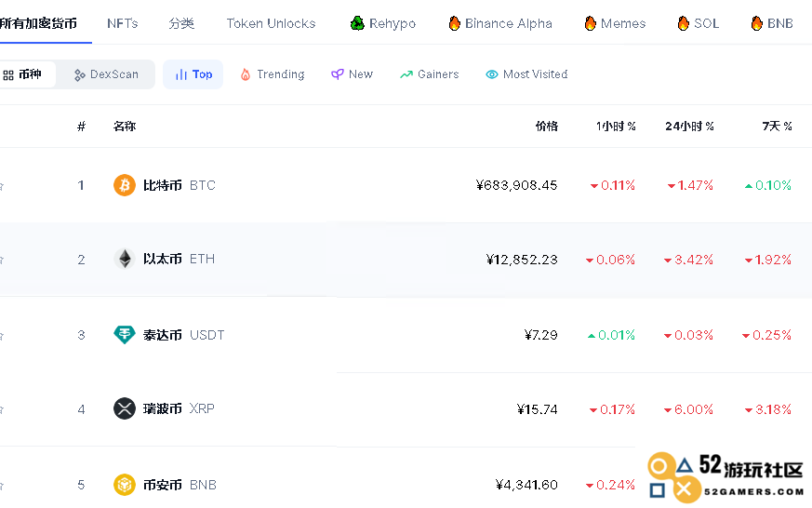
Task: Switch to the 币种 view
Action: pos(23,74)
